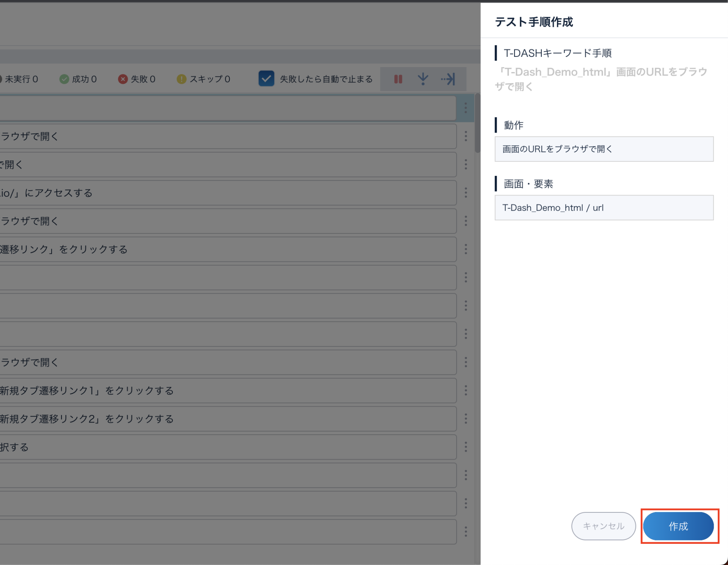Open the 動作 combo box
The image size is (728, 565).
[x=604, y=149]
